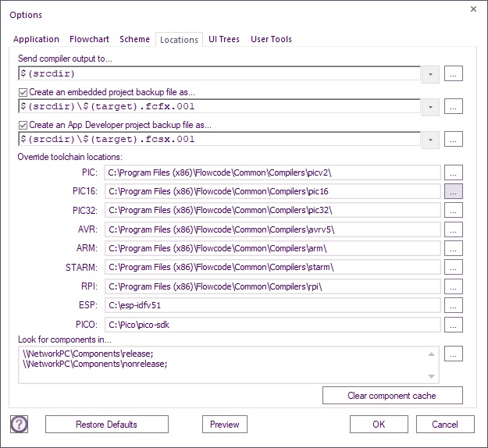Open the fcfx backup path dropdown
488x448 pixels.
click(x=430, y=107)
